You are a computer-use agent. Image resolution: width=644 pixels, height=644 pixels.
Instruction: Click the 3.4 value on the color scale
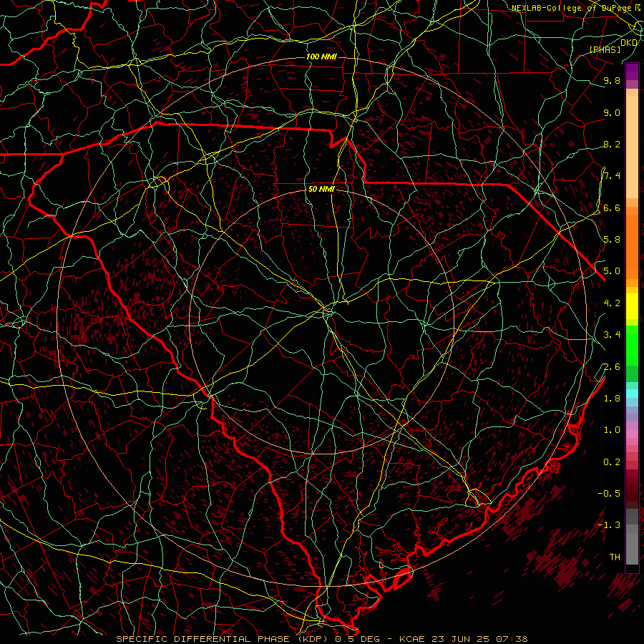pos(612,335)
